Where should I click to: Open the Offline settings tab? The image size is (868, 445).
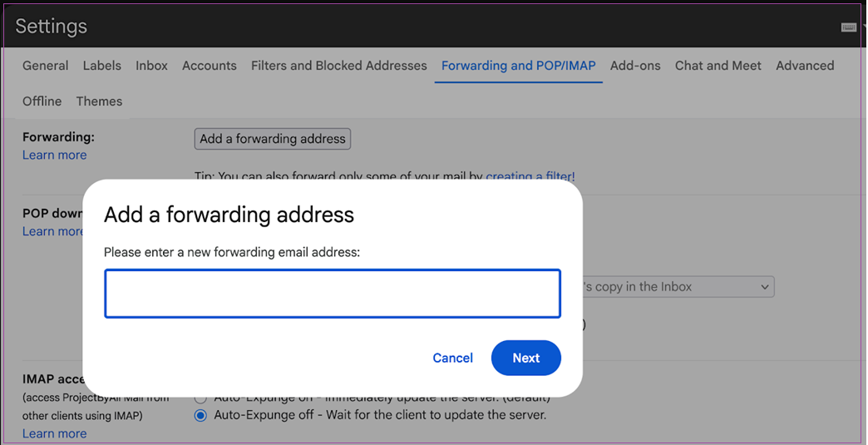[x=42, y=101]
